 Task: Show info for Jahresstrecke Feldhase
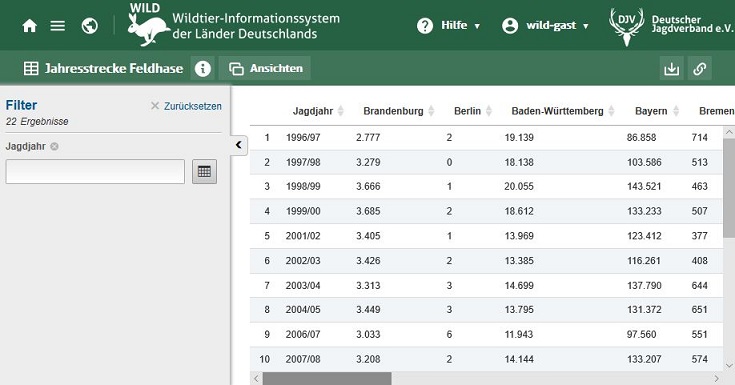(202, 68)
